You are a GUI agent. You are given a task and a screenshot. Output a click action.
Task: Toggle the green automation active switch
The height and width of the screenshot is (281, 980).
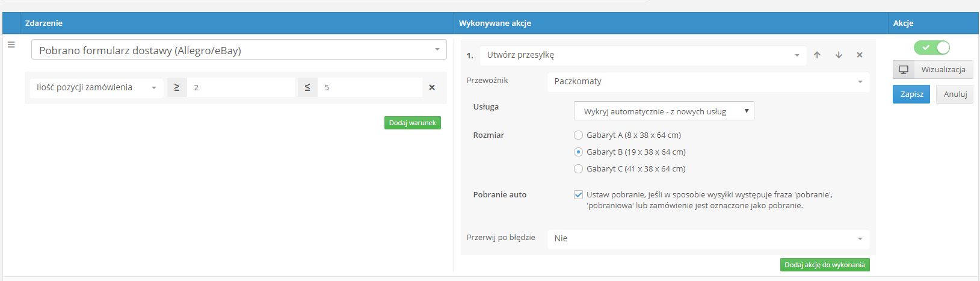click(932, 48)
